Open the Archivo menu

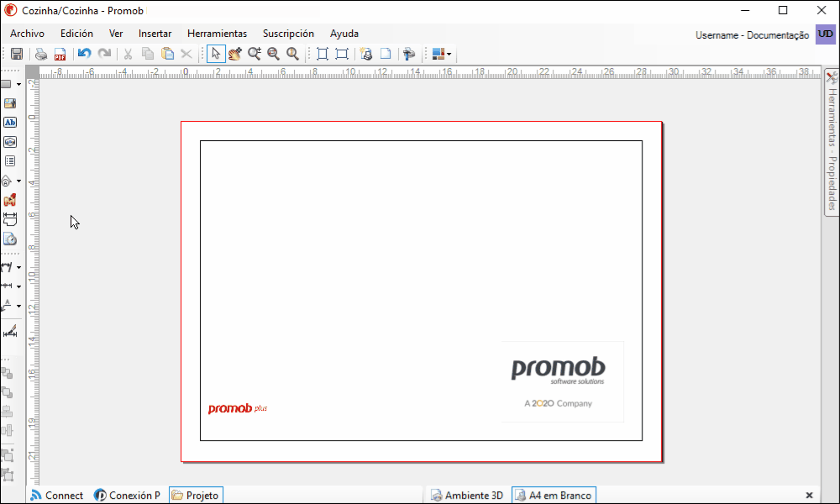(28, 34)
